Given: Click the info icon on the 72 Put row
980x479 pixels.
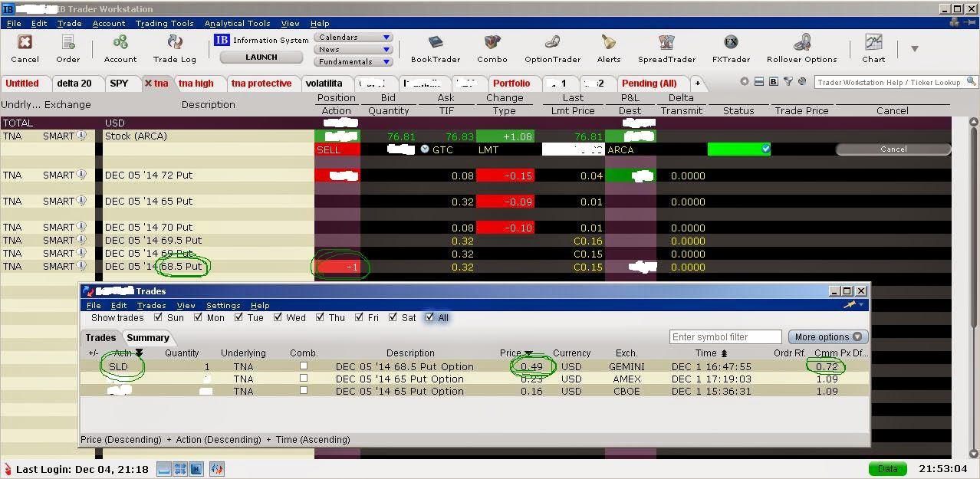Looking at the screenshot, I should pos(81,176).
